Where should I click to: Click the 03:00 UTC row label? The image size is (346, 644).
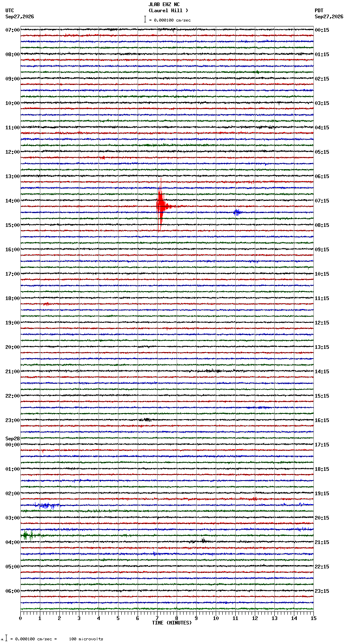click(13, 518)
